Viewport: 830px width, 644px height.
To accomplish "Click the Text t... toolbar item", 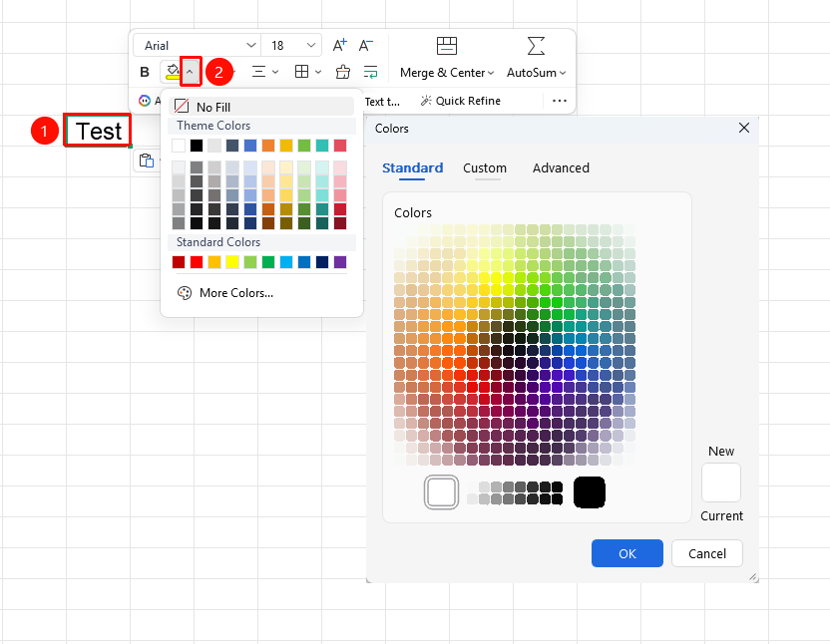I will point(382,101).
